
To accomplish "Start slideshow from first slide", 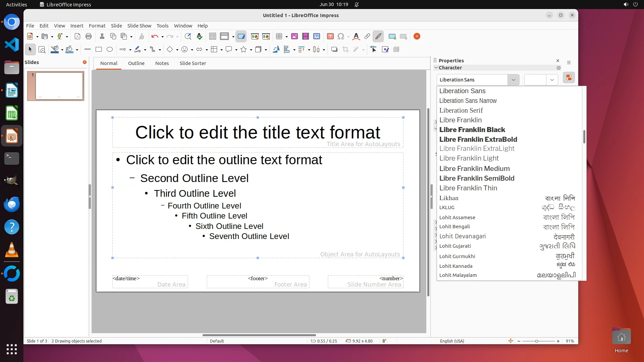I will [x=255, y=37].
